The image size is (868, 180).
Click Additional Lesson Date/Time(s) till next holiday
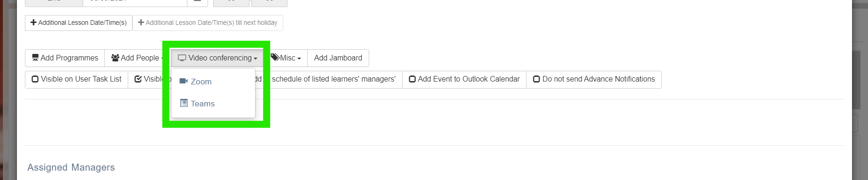pos(208,22)
